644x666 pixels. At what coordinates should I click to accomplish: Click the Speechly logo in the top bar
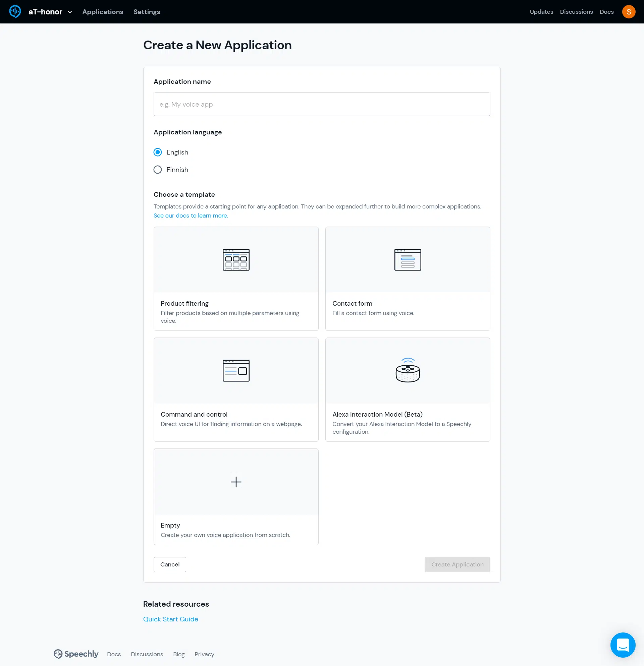pos(15,11)
